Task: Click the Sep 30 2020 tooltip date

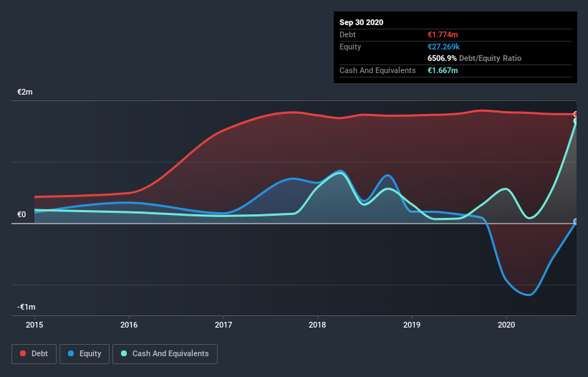Action: pyautogui.click(x=362, y=22)
